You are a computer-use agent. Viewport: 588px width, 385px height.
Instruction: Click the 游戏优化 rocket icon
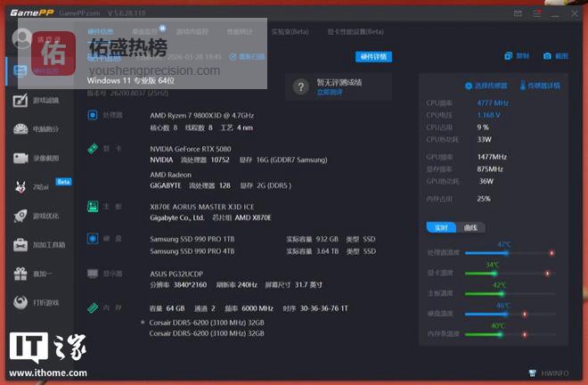tap(20, 216)
